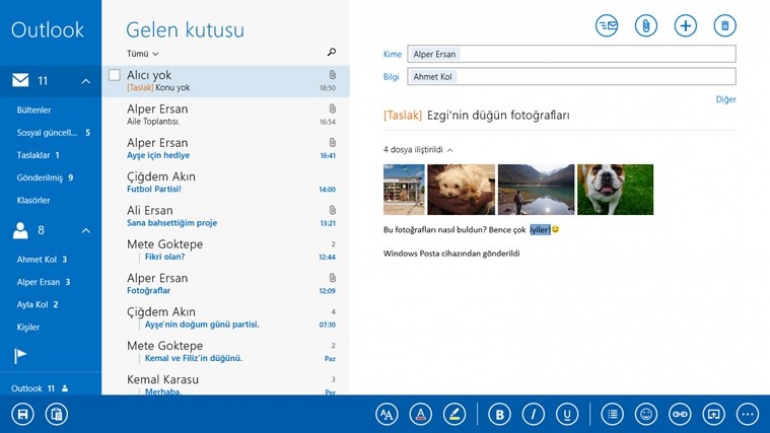Click the people icon in sidebar
The width and height of the screenshot is (770, 433).
(x=20, y=230)
